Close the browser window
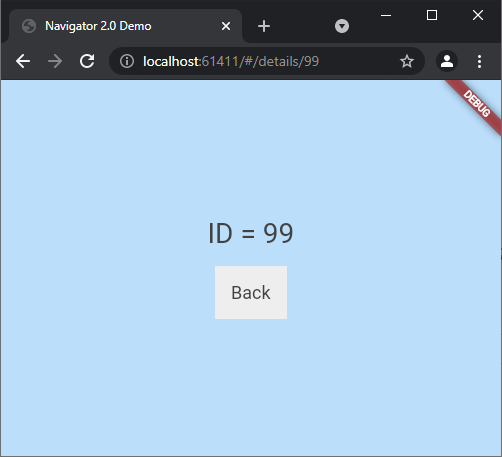502x457 pixels. [478, 15]
